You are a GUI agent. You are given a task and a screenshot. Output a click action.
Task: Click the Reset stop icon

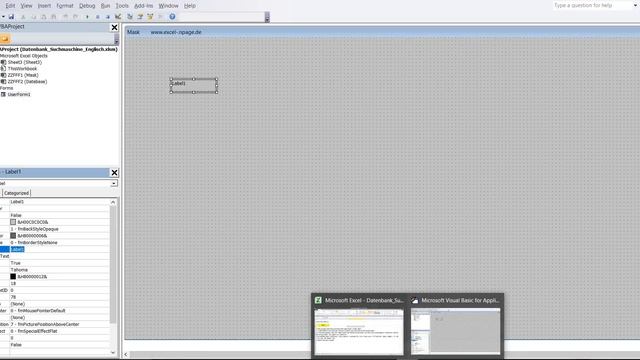pyautogui.click(x=108, y=17)
